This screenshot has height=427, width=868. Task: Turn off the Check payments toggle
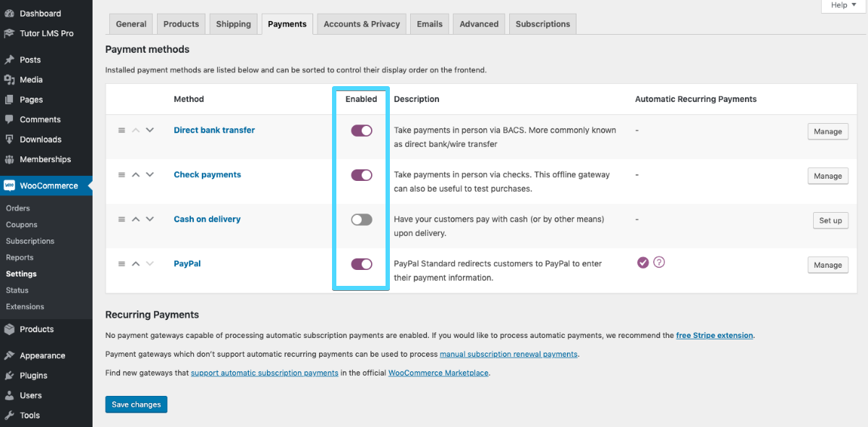tap(362, 175)
